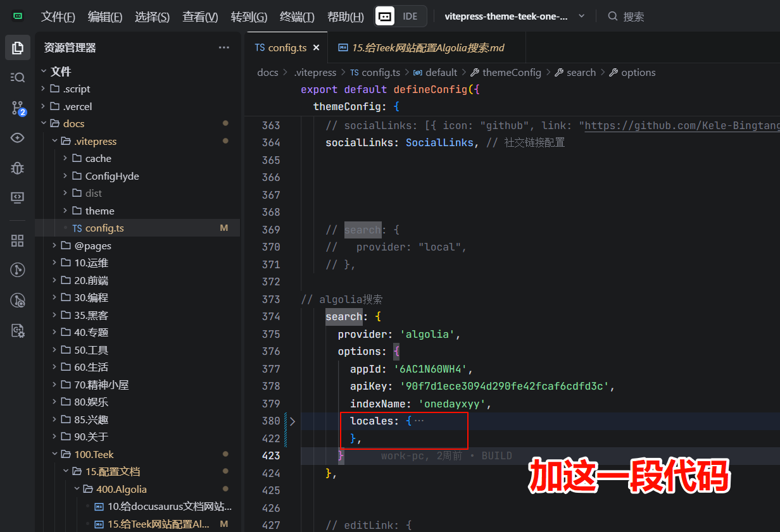Screen dimensions: 780x532
Task: Open the Search view in activity bar
Action: coord(18,77)
